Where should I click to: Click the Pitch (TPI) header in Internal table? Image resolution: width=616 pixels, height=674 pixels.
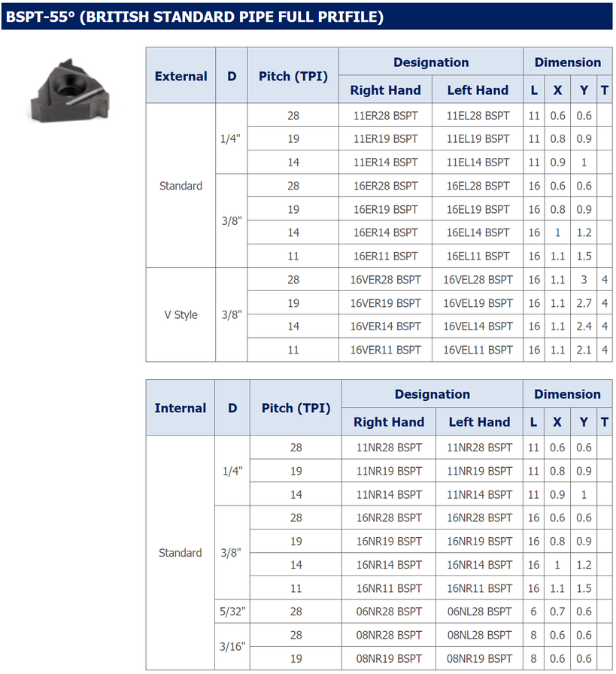coord(296,408)
